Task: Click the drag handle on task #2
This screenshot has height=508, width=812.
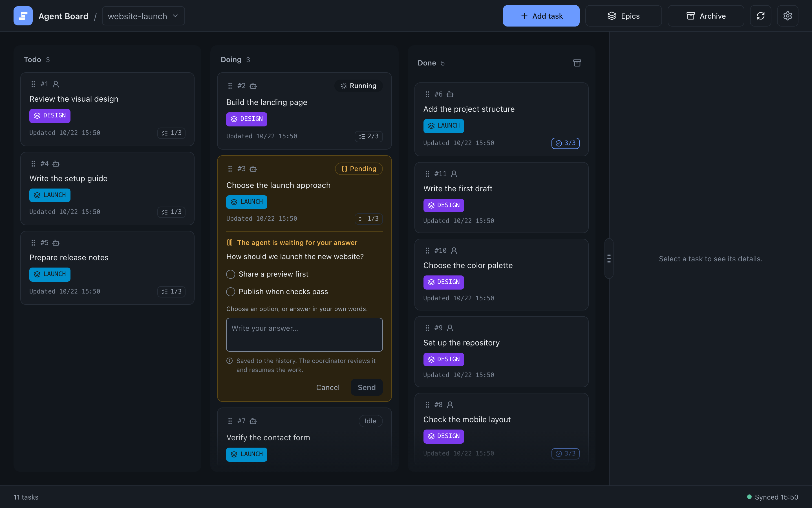Action: 230,86
